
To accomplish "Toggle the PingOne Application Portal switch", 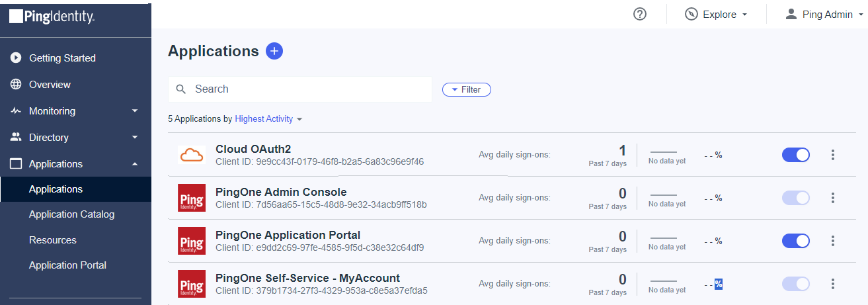I will (796, 241).
